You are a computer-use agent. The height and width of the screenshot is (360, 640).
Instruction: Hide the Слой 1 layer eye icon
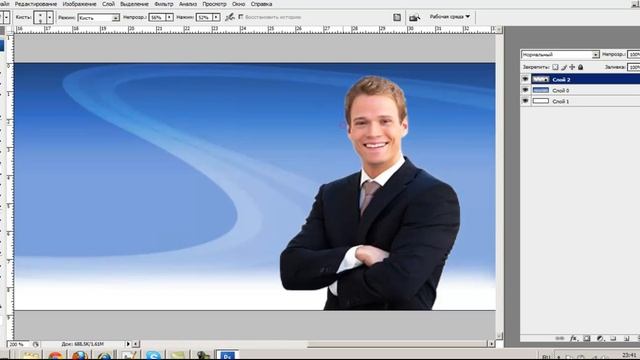click(526, 101)
